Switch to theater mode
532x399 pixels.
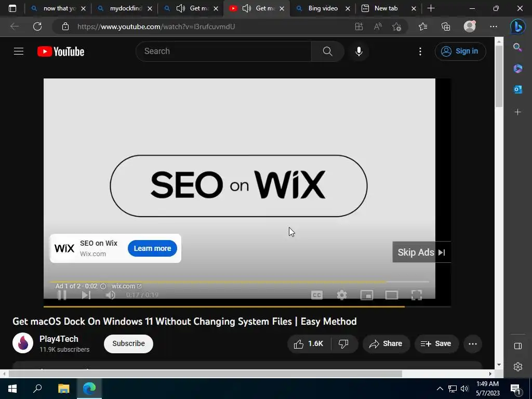(x=392, y=295)
